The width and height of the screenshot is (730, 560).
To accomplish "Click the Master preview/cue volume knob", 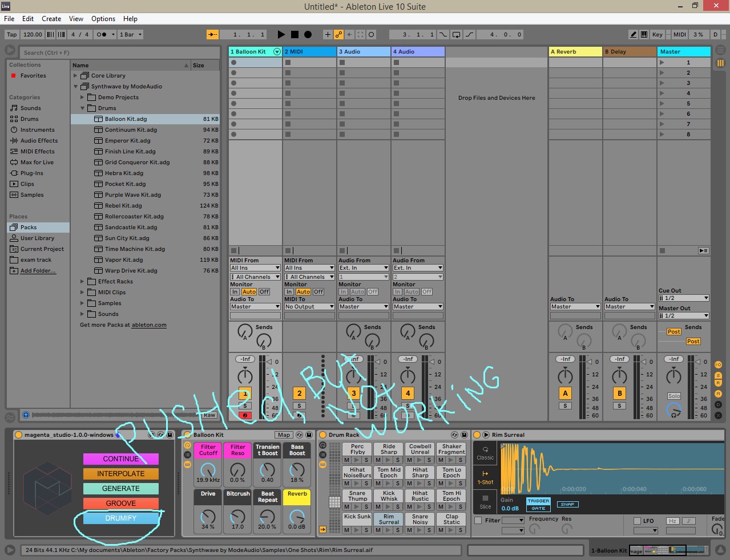I will 674,409.
